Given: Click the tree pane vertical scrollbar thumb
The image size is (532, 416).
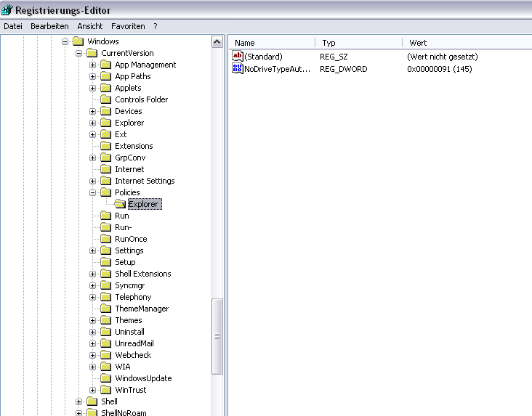Looking at the screenshot, I should pos(217,336).
